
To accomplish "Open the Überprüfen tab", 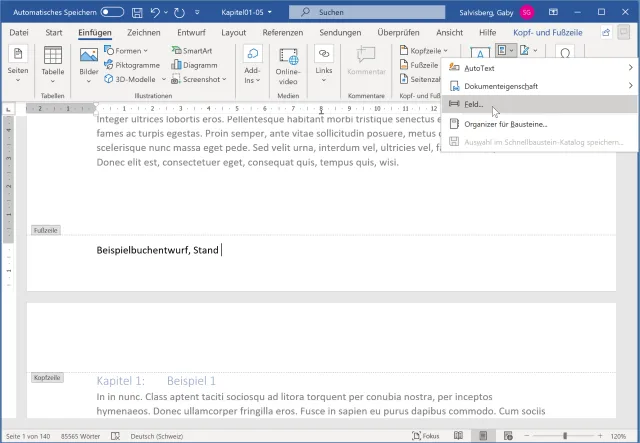I will pos(398,32).
